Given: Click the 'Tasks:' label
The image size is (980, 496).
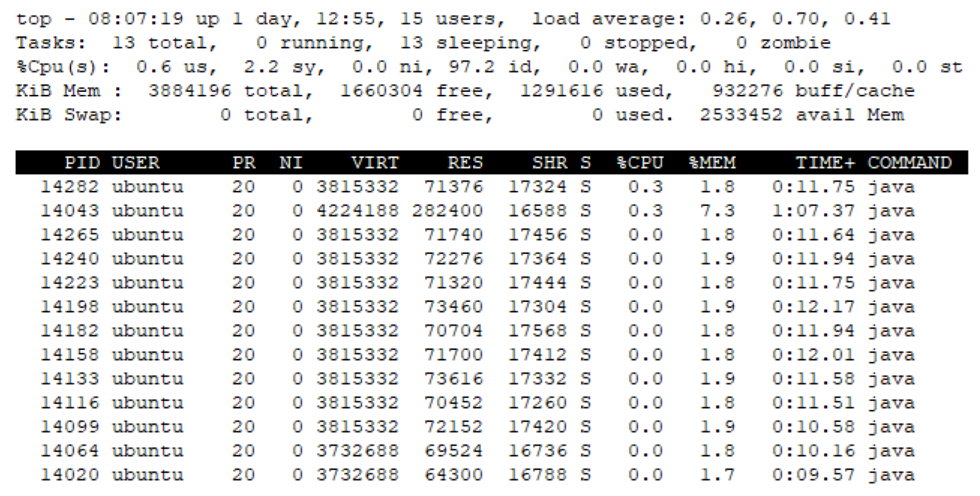Looking at the screenshot, I should pos(51,43).
